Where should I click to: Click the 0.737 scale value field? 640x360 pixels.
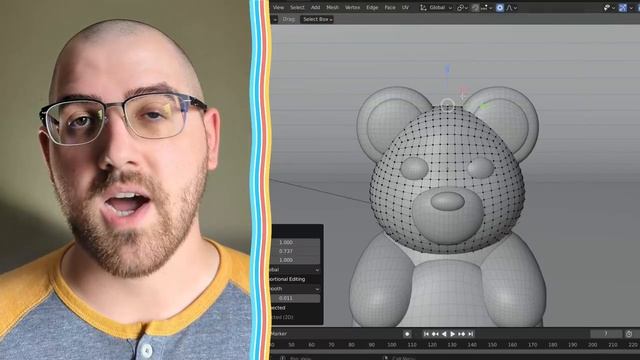tap(296, 251)
